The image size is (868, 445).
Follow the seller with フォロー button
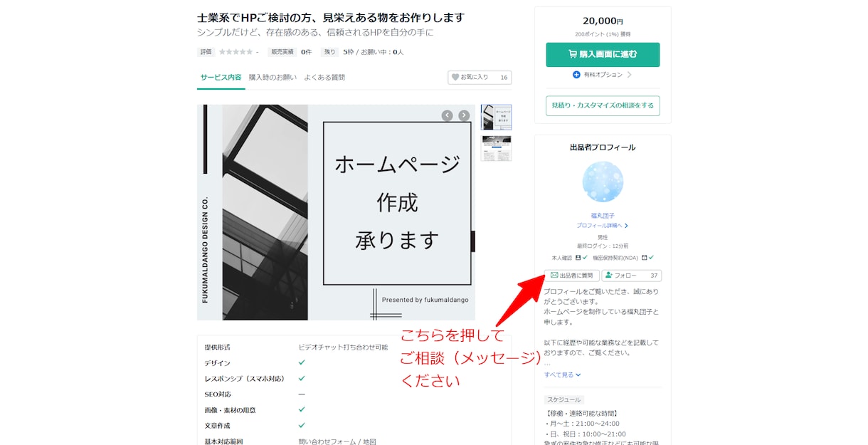pos(632,276)
